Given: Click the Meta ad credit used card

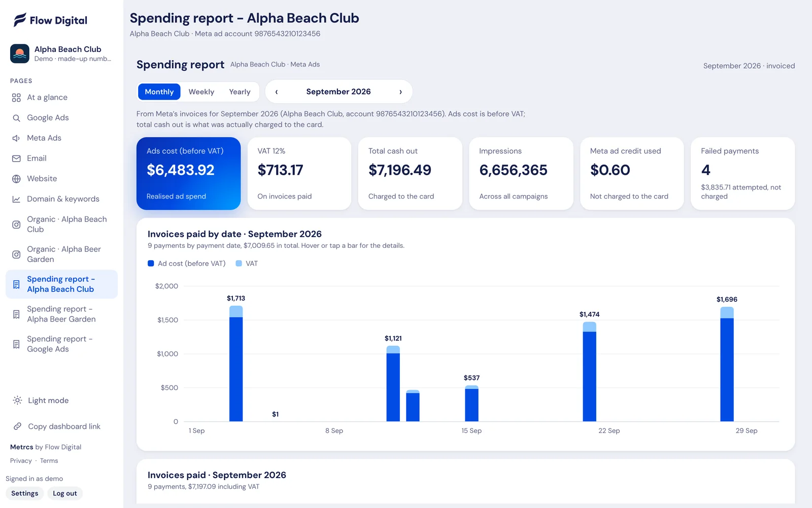Looking at the screenshot, I should pos(632,173).
